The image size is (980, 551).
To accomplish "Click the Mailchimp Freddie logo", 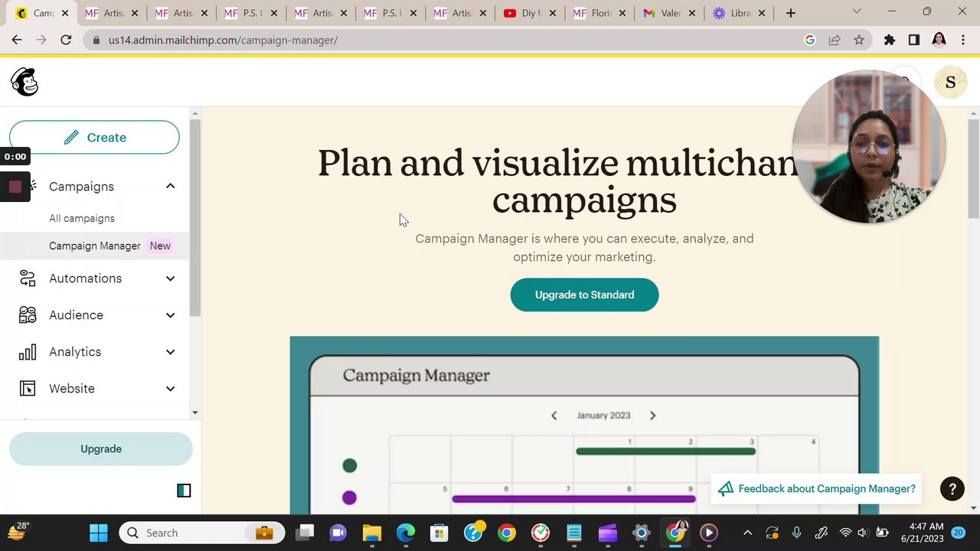I will point(24,82).
